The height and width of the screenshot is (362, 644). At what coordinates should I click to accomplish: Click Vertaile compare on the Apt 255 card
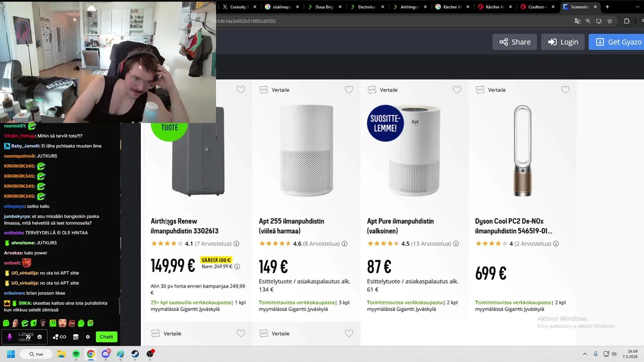[275, 90]
